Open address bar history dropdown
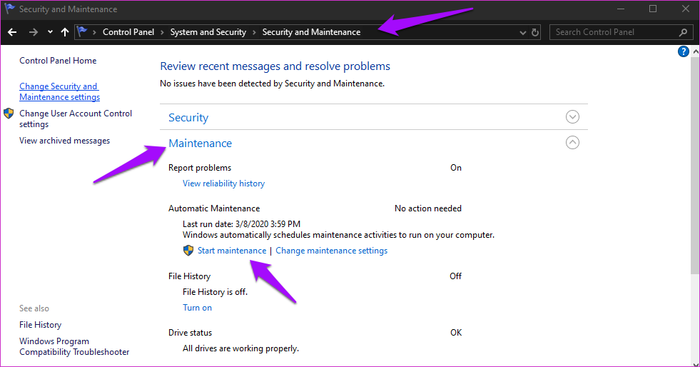700x367 pixels. (523, 33)
